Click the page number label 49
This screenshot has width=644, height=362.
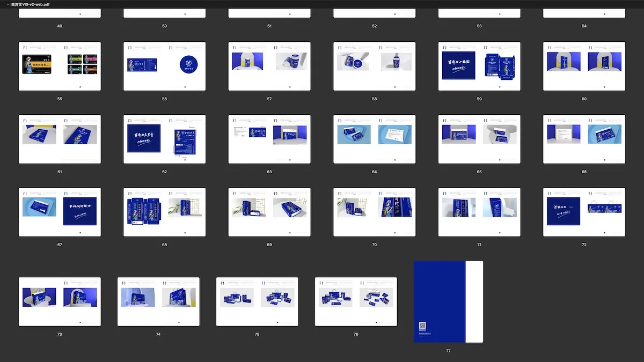click(60, 26)
